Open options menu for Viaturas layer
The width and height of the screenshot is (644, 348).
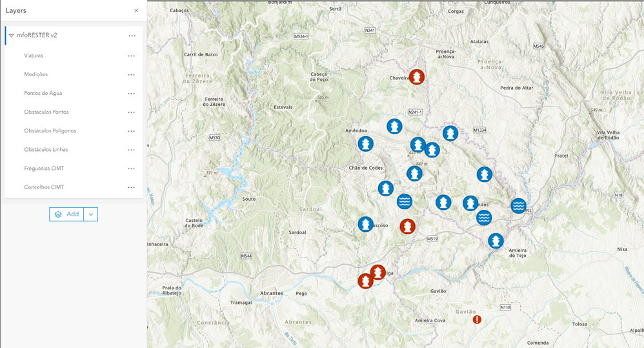point(131,56)
